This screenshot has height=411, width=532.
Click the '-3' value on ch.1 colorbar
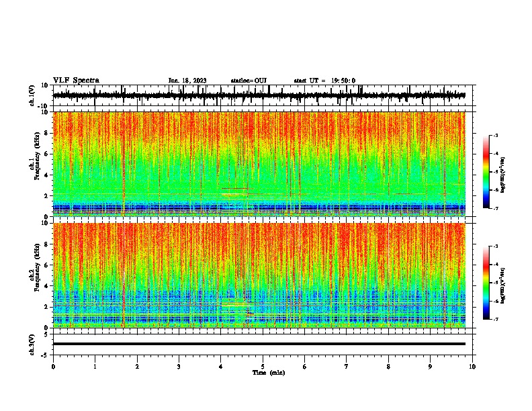495,136
